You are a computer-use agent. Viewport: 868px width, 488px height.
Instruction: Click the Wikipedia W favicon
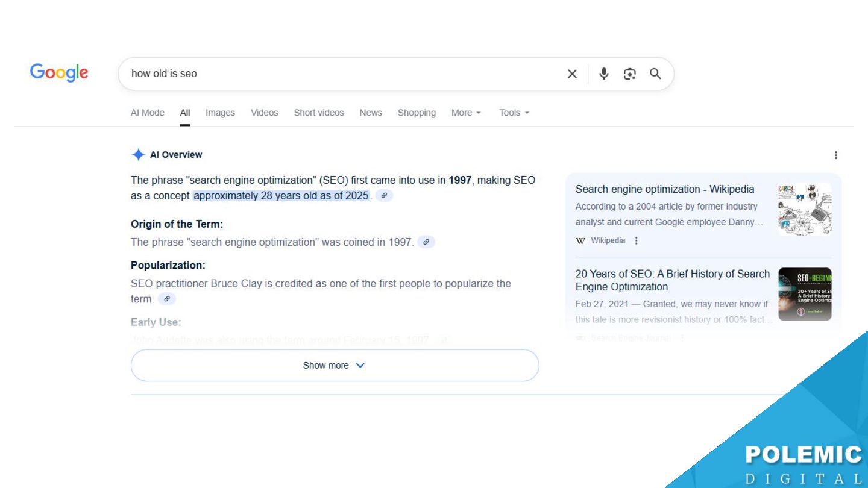coord(580,240)
